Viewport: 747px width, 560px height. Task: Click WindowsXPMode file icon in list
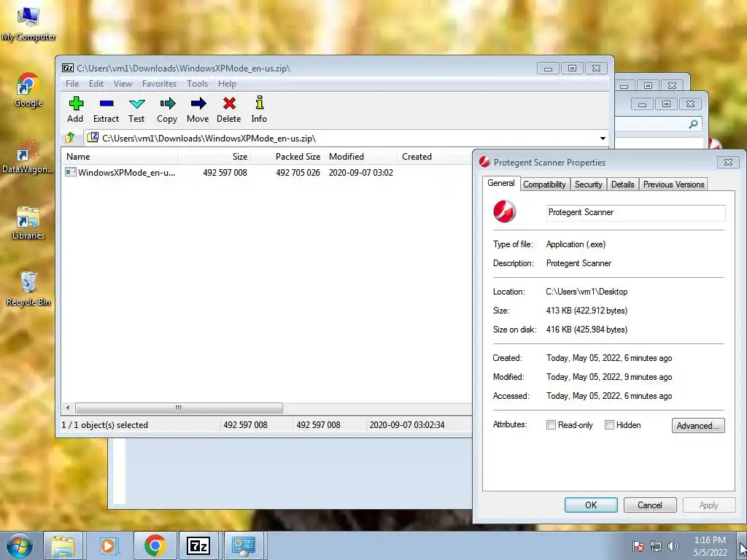coord(71,172)
